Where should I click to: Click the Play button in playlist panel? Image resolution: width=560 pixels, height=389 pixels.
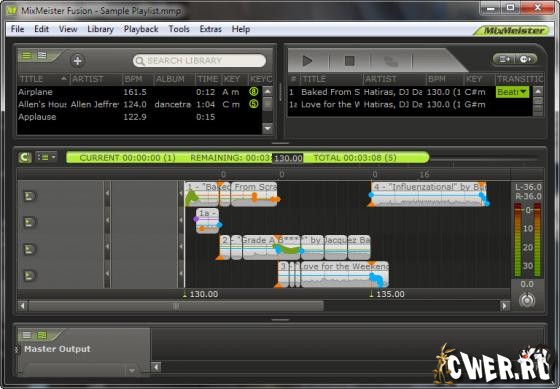[x=308, y=60]
